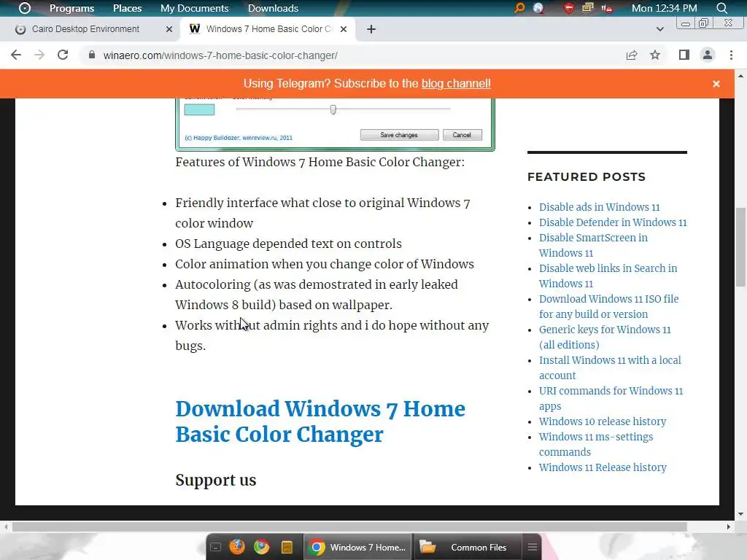Viewport: 747px width, 560px height.
Task: Close the Cairo Desktop Environment tab
Action: click(169, 29)
